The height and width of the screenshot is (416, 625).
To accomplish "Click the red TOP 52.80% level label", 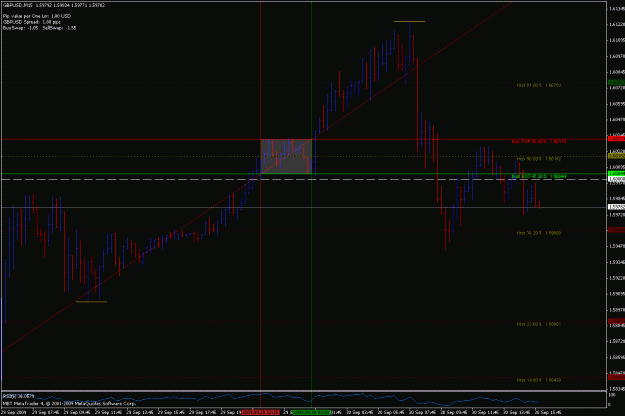I will click(x=539, y=141).
